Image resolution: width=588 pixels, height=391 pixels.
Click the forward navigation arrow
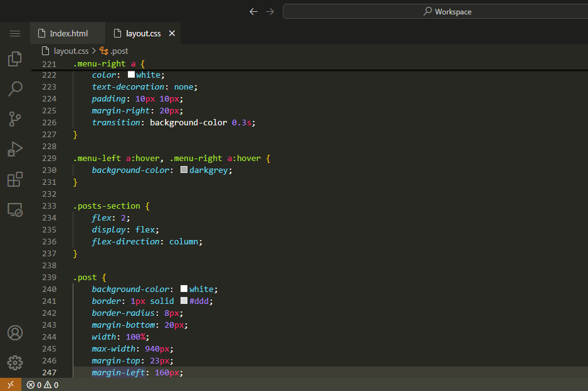270,11
